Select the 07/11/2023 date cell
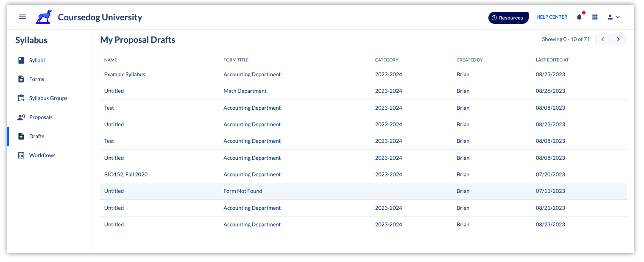The image size is (644, 262). (550, 191)
